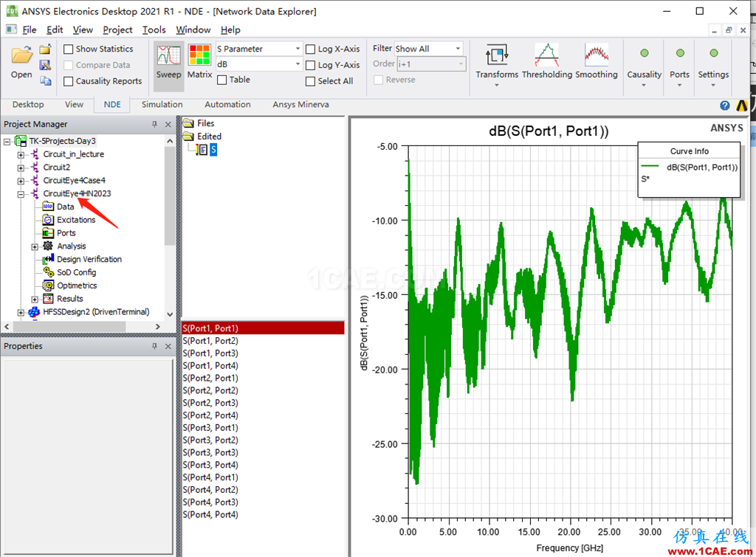Select the S file under Edited

(x=213, y=150)
